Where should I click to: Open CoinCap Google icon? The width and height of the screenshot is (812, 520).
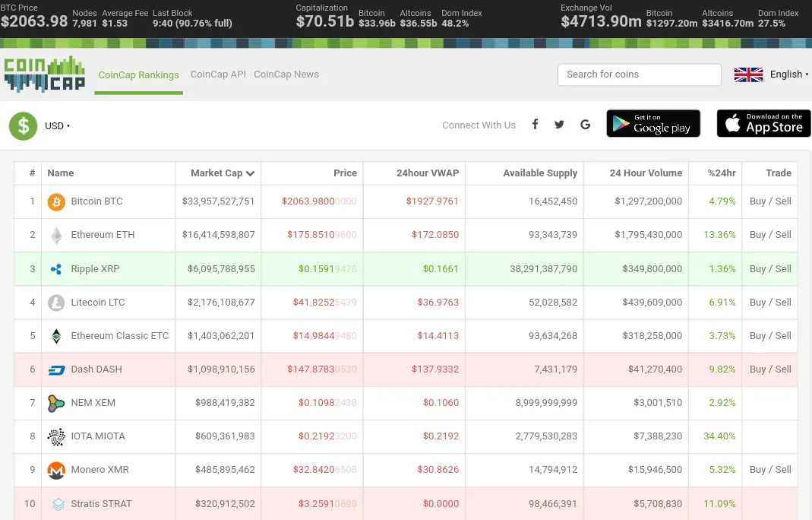coord(585,125)
